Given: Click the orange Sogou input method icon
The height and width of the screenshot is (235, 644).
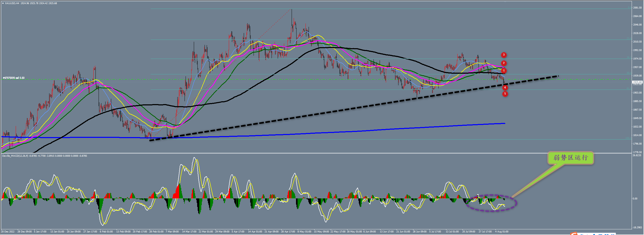Looking at the screenshot, I should pos(574,233).
